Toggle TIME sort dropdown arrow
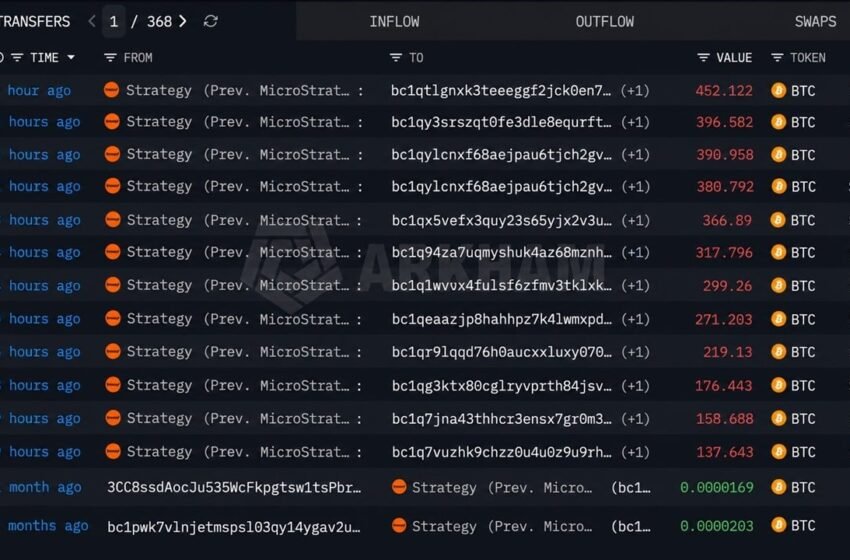Image resolution: width=850 pixels, height=560 pixels. (x=71, y=57)
